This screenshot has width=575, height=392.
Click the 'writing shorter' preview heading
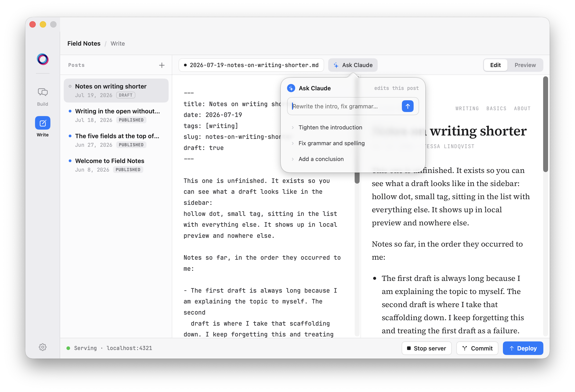[478, 131]
